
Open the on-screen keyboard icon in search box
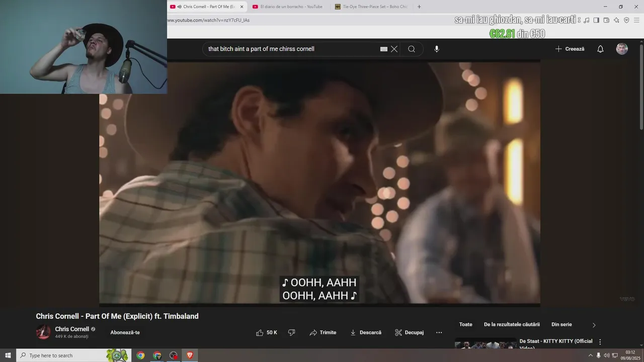pyautogui.click(x=383, y=49)
